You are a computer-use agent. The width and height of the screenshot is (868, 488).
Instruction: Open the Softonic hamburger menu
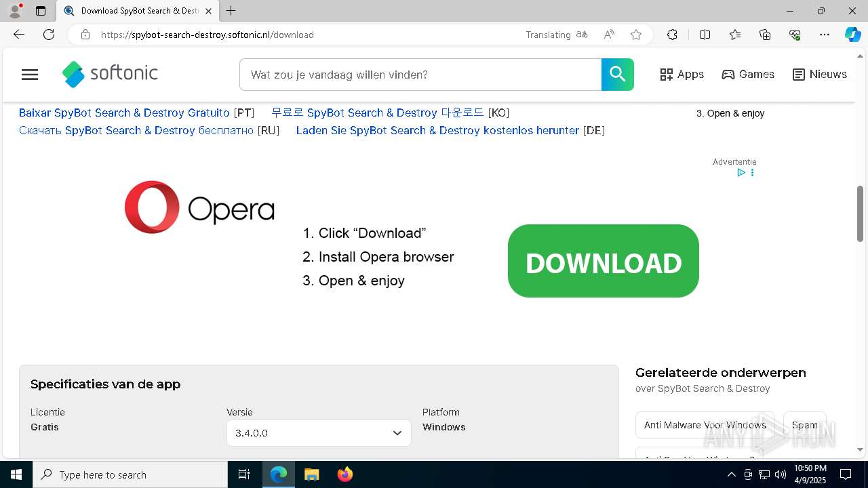[x=30, y=75]
